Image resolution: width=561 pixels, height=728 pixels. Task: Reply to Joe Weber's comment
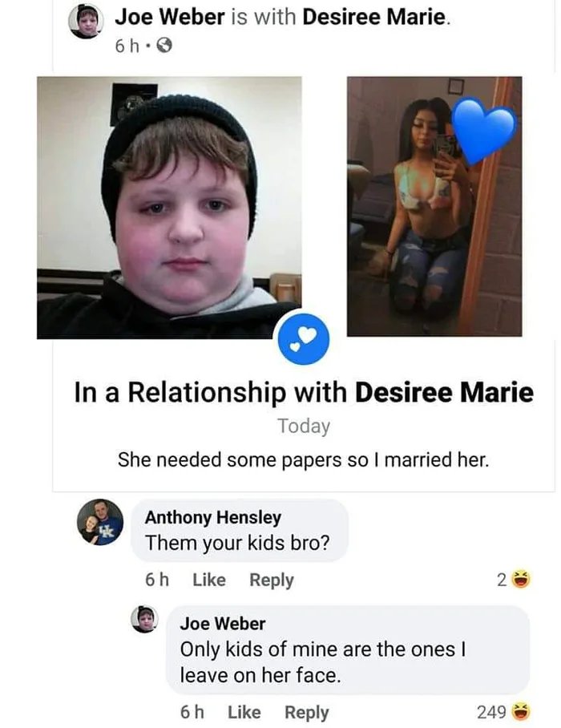click(306, 713)
